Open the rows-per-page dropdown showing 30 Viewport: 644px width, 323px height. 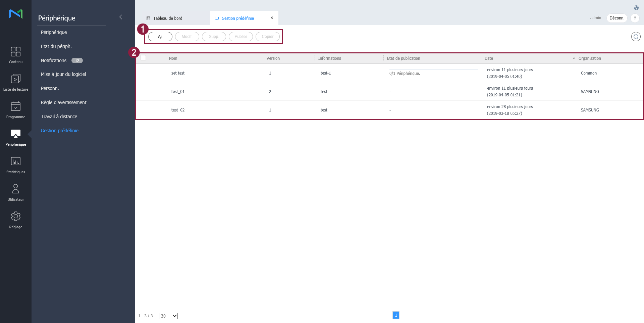click(168, 316)
